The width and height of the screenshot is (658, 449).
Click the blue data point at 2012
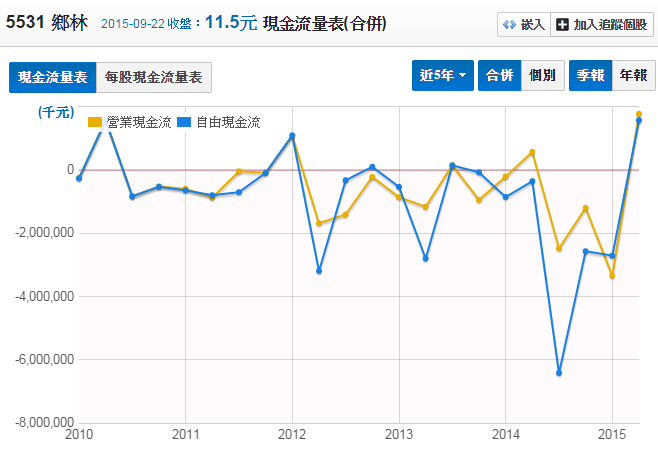pos(292,136)
